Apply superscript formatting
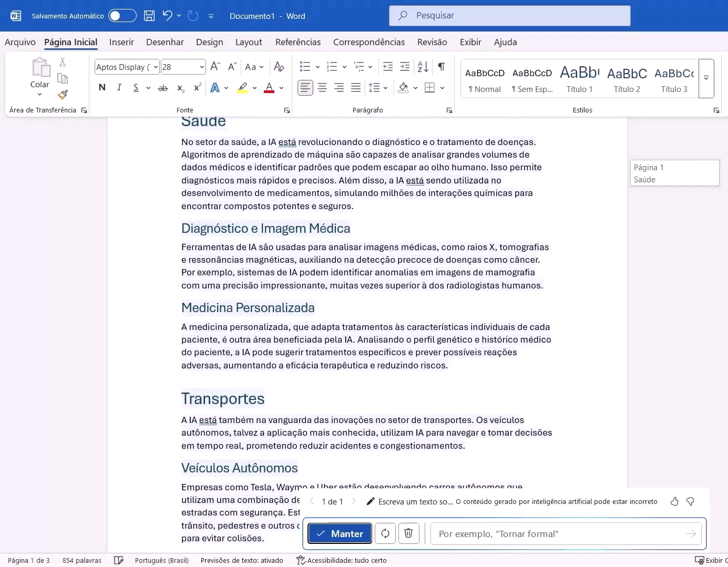This screenshot has height=567, width=728. pos(197,88)
